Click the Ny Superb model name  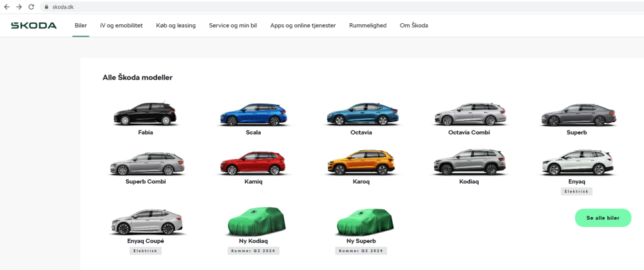(361, 241)
